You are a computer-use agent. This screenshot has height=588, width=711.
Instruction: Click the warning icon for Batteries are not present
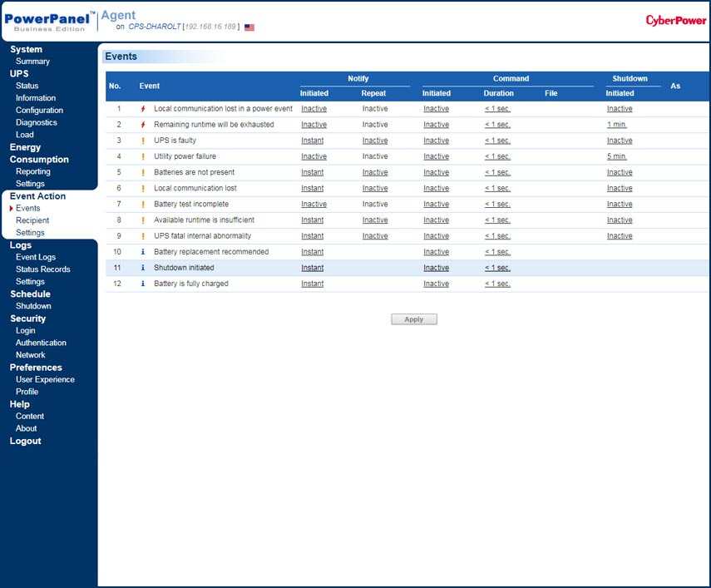click(143, 172)
